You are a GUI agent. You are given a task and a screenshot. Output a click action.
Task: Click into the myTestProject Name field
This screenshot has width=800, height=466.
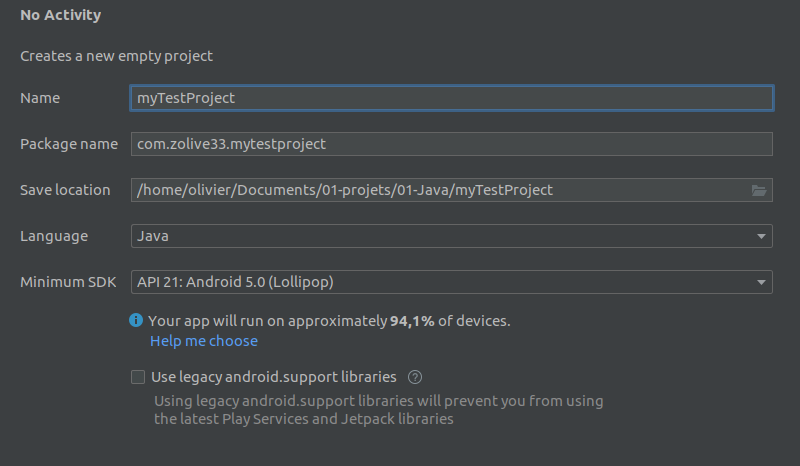click(x=450, y=98)
